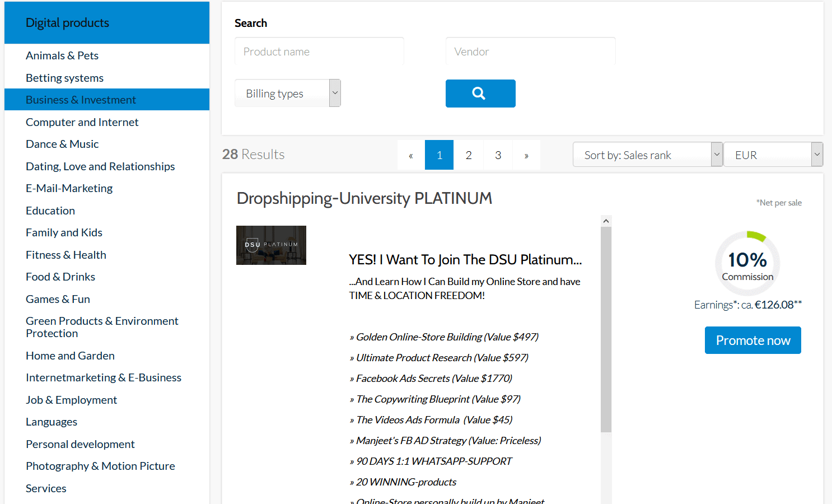Viewport: 832px width, 504px height.
Task: Open Games & Fun category
Action: click(x=58, y=299)
